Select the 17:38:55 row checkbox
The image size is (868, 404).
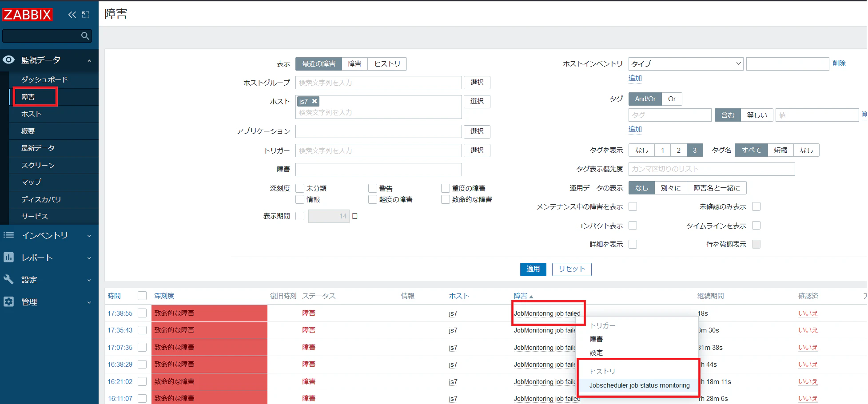tap(142, 313)
